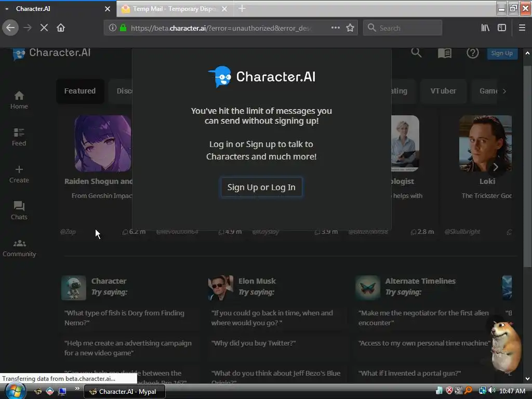This screenshot has height=399, width=532.
Task: Click "What if I invented a portal gun?"
Action: point(409,373)
